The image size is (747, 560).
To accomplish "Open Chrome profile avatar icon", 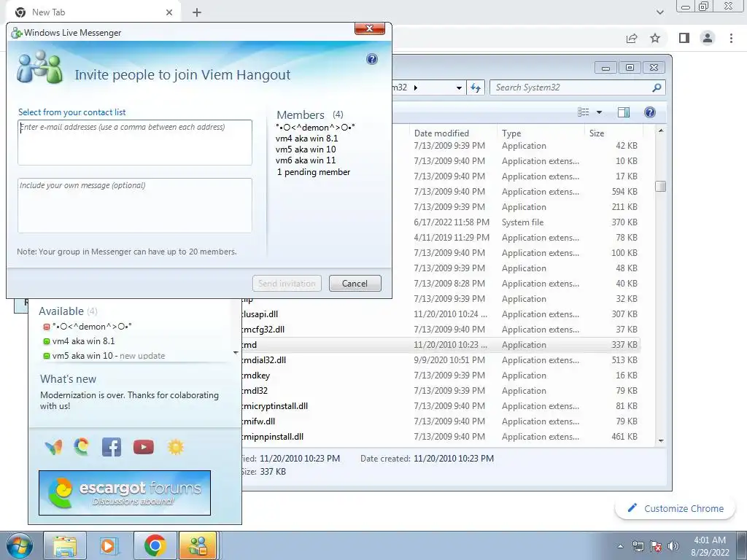I will coord(708,38).
